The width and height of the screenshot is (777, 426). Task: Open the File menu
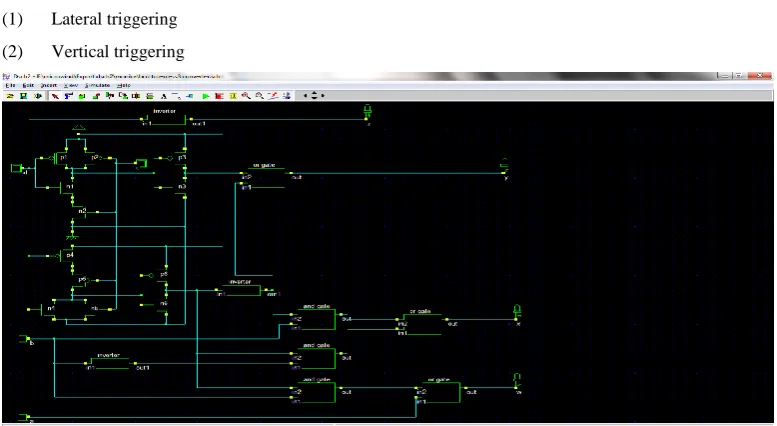10,85
